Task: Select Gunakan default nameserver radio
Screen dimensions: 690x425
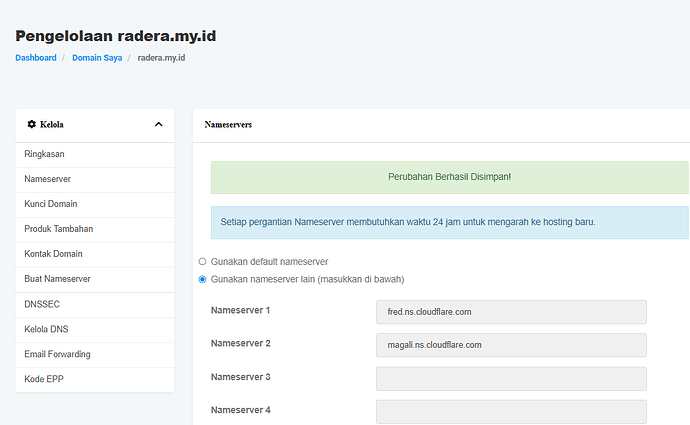Action: coord(202,262)
